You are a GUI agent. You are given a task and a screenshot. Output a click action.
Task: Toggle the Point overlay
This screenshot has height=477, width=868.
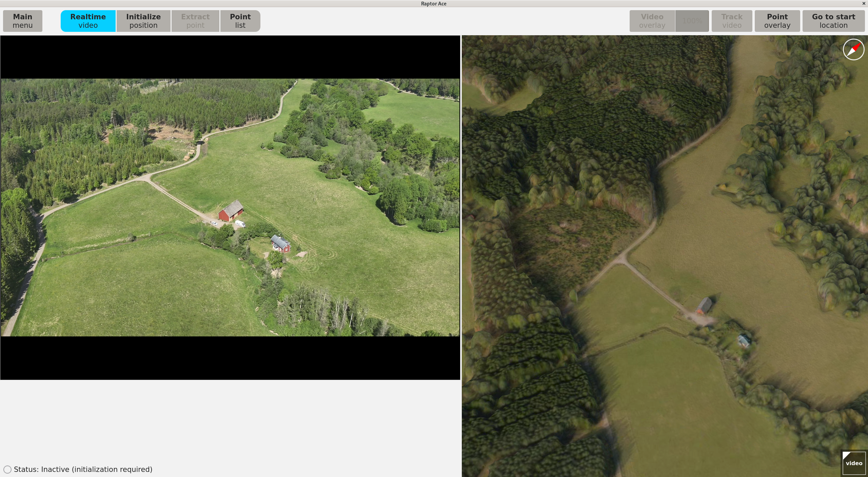pos(777,21)
